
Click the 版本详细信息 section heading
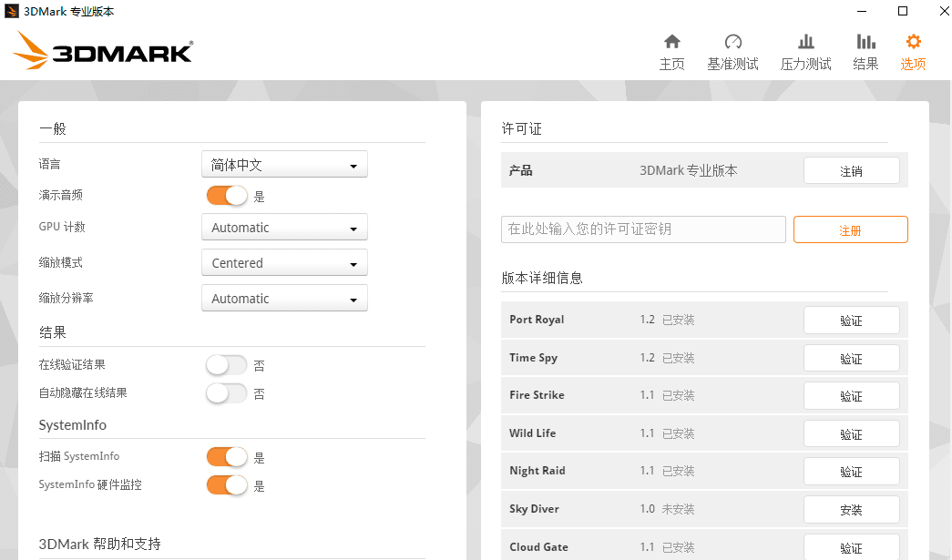(x=542, y=278)
